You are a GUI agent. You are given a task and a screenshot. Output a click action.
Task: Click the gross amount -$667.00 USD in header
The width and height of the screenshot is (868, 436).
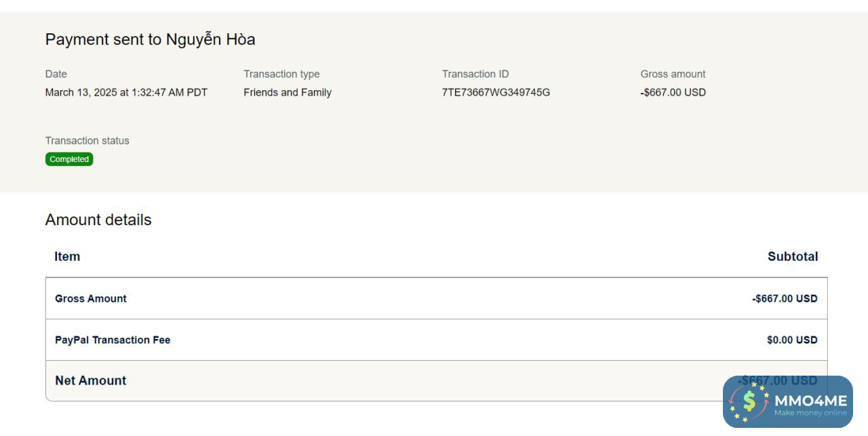[673, 92]
